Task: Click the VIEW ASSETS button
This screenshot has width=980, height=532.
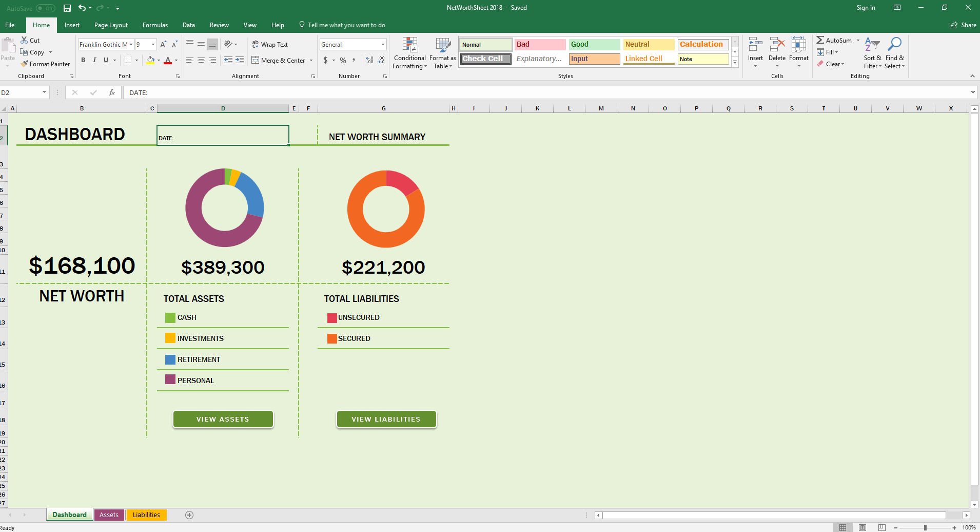Action: 223,419
